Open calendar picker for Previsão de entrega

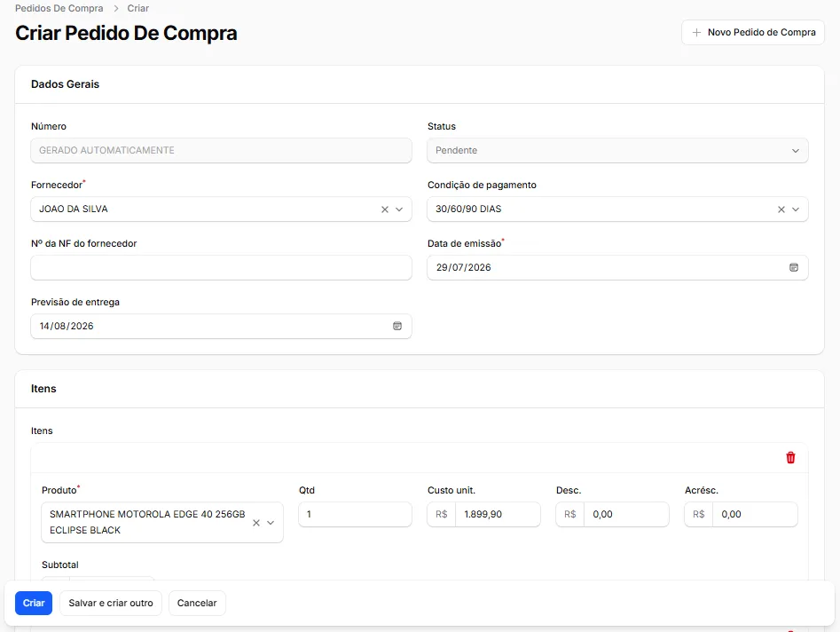coord(397,326)
